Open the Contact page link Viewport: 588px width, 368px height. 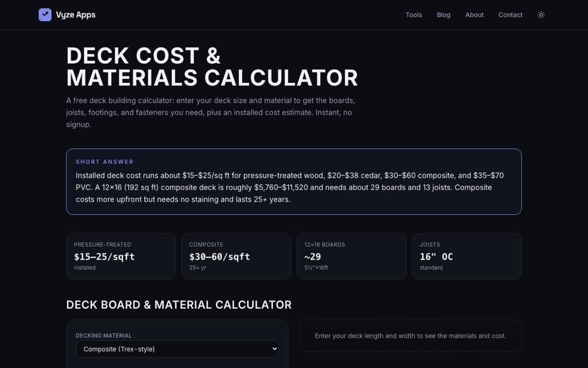tap(510, 14)
